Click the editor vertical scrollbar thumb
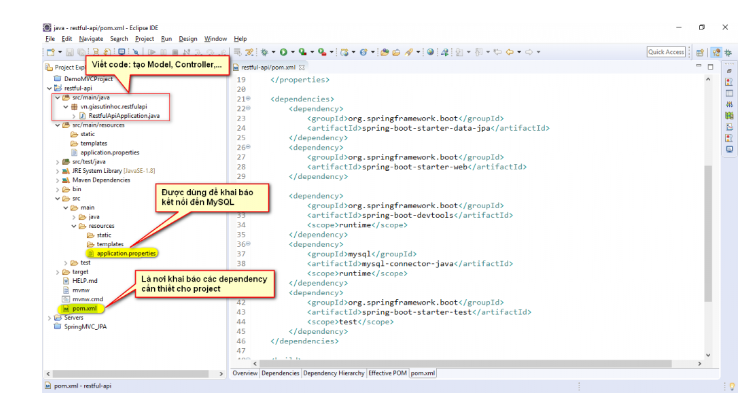 point(708,233)
